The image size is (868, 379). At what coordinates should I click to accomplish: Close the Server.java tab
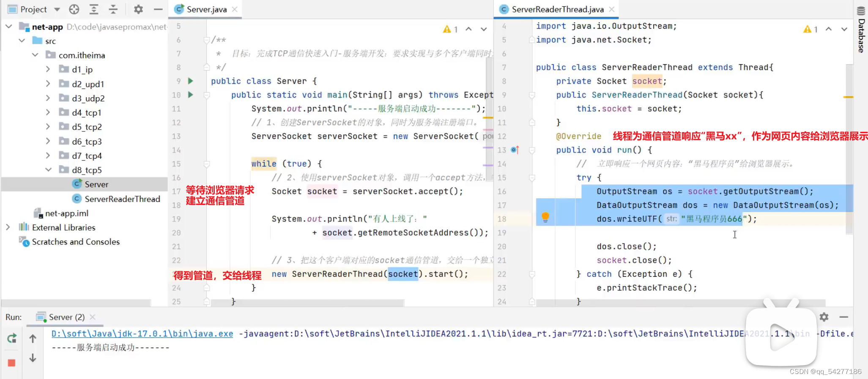pos(235,9)
